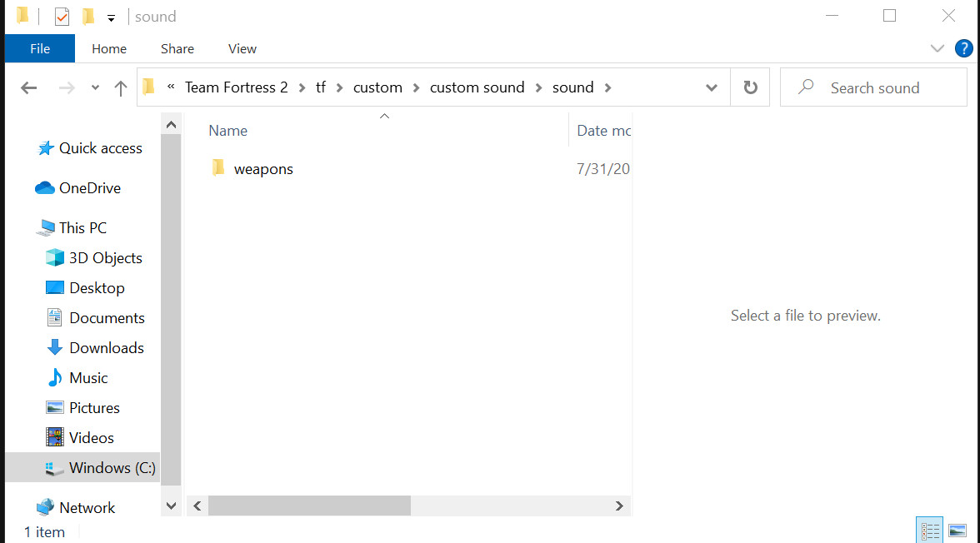Viewport: 980px width, 543px height.
Task: Switch to details view layout
Action: (929, 530)
